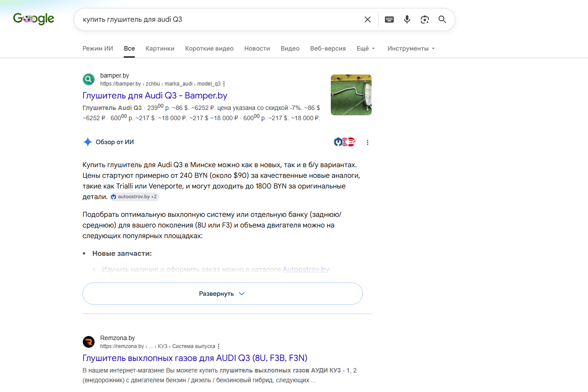Expand AI overview with Развернуть button

coord(223,294)
